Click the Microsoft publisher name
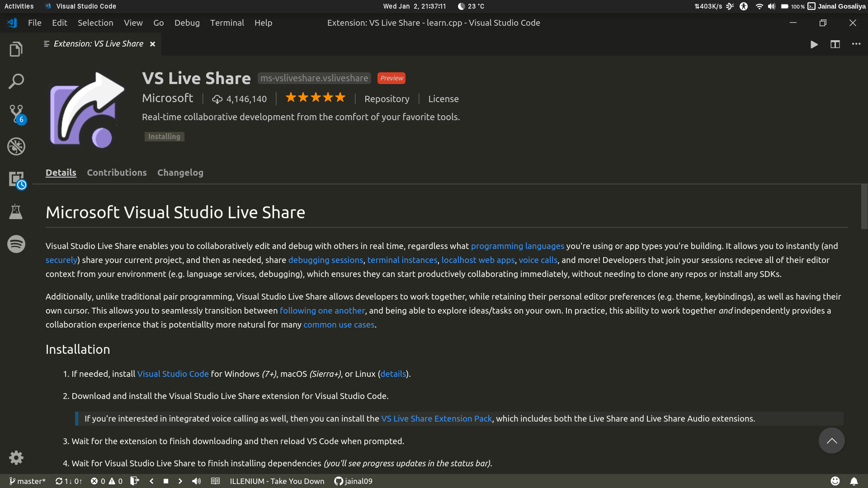 167,98
